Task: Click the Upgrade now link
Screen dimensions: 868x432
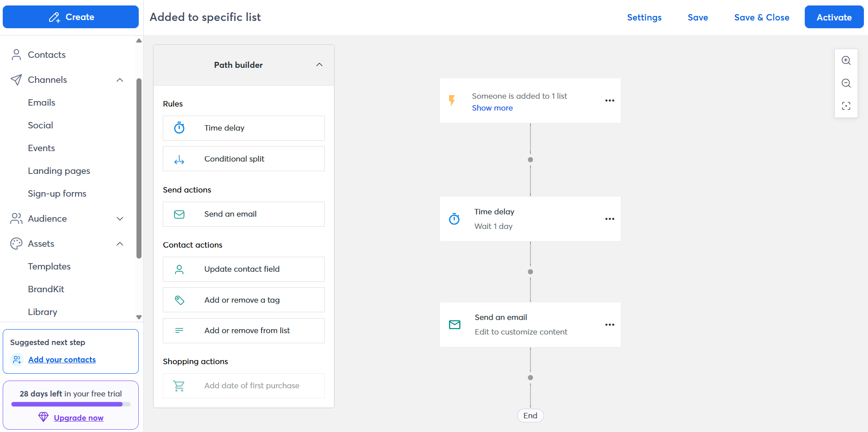Action: point(78,417)
